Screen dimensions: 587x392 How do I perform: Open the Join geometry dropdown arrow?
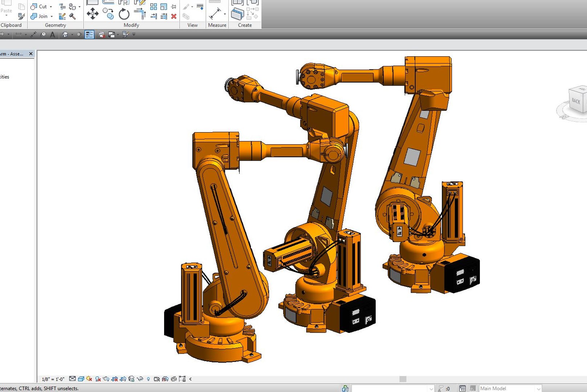(52, 16)
